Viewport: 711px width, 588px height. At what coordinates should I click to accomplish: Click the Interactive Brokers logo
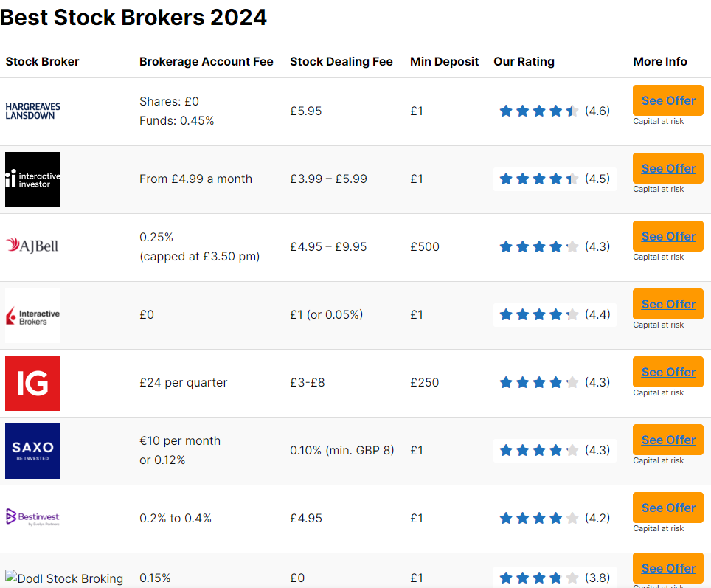pos(32,315)
